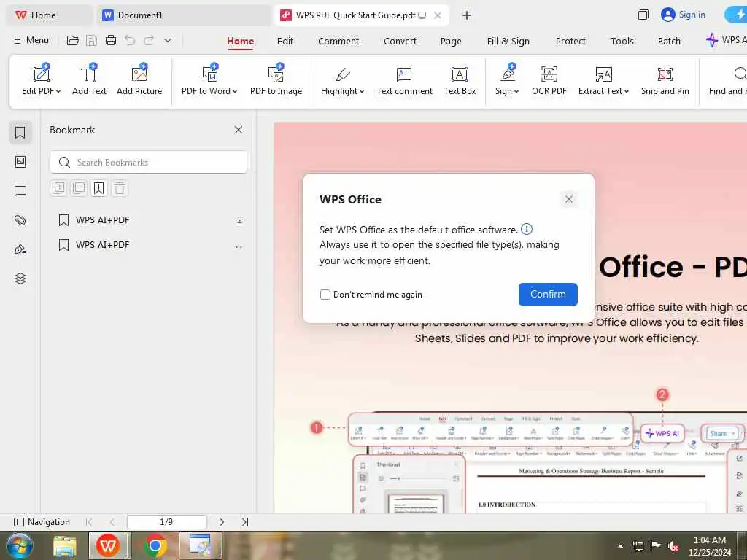The image size is (747, 560).
Task: Print the document with the printer icon
Action: pyautogui.click(x=111, y=41)
